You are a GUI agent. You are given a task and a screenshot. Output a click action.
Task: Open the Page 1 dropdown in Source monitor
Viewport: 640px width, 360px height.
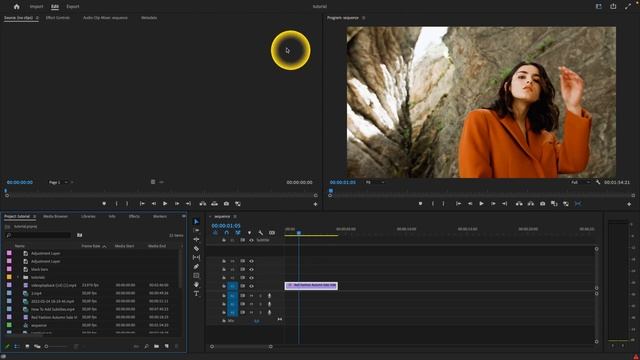tap(58, 182)
